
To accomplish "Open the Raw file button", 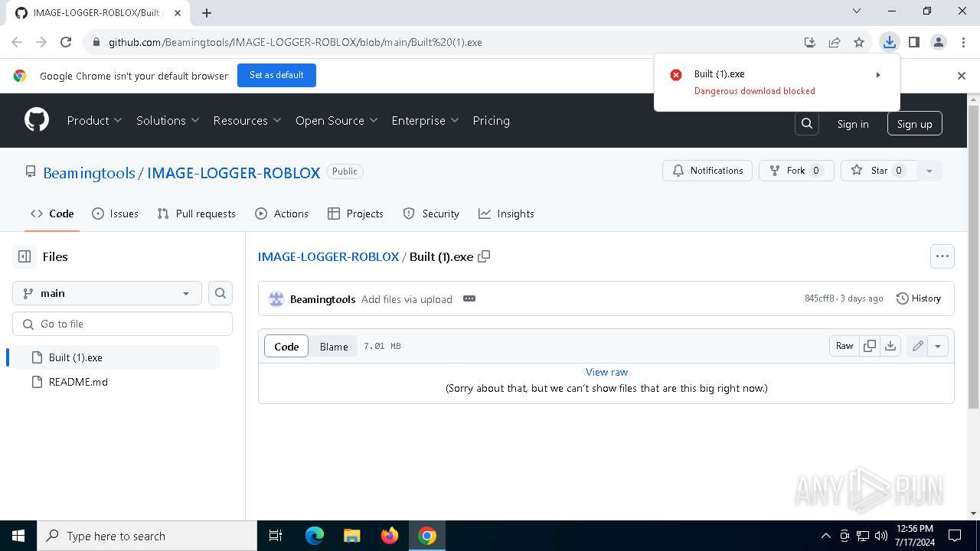I will pos(844,346).
